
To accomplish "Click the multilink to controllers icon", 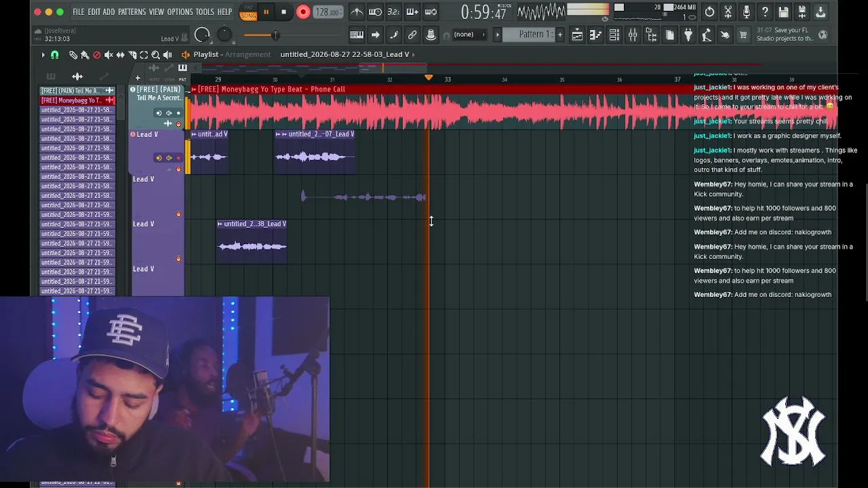I will tap(412, 35).
